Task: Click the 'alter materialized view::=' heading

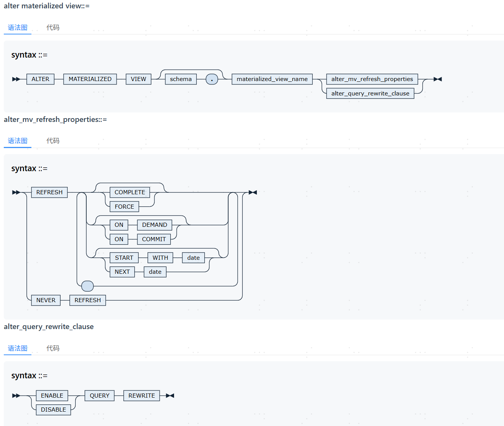Action: [x=47, y=6]
